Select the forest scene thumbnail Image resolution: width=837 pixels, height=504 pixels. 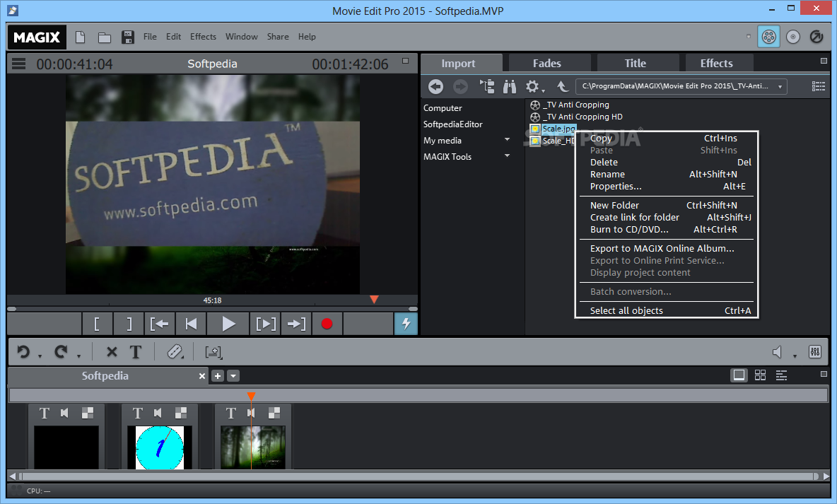[253, 447]
